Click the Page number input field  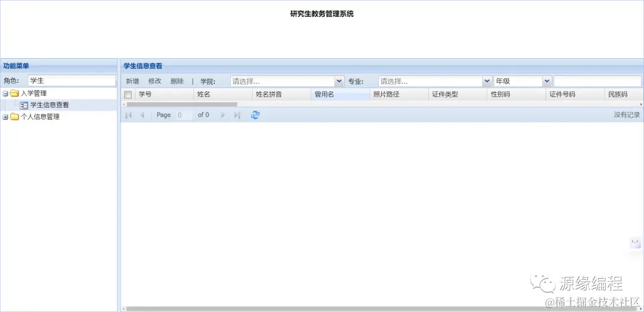(x=184, y=115)
